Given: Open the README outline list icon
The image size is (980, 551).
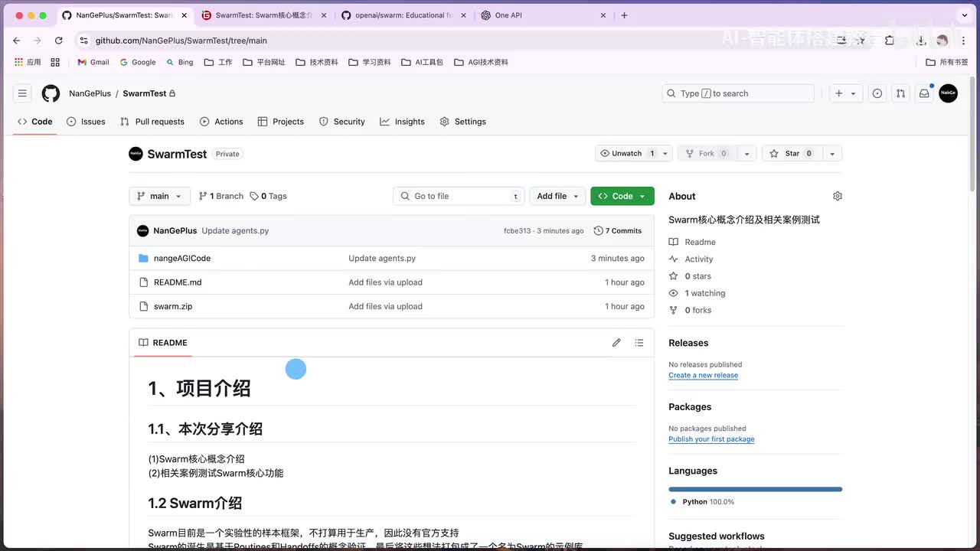Looking at the screenshot, I should pyautogui.click(x=639, y=343).
